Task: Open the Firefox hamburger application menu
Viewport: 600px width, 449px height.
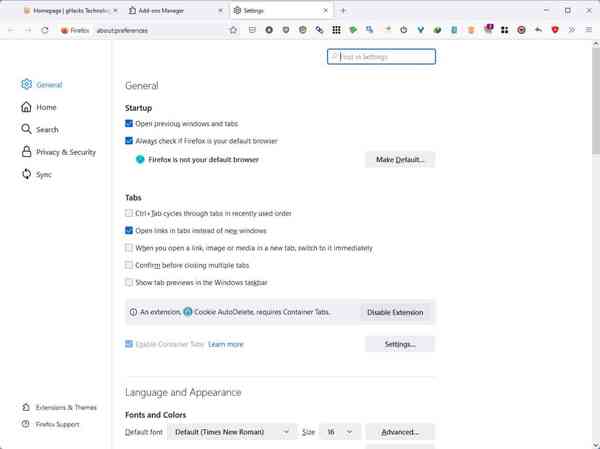Action: [x=589, y=30]
